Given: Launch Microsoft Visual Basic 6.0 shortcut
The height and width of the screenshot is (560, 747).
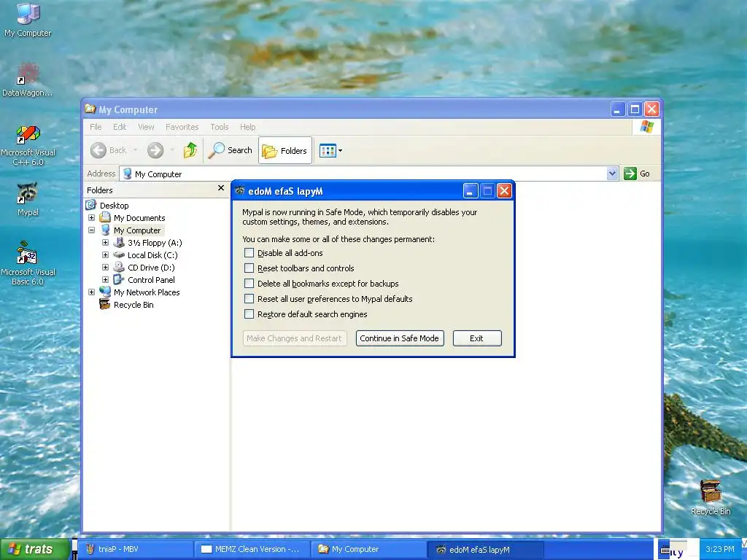Looking at the screenshot, I should tap(28, 262).
